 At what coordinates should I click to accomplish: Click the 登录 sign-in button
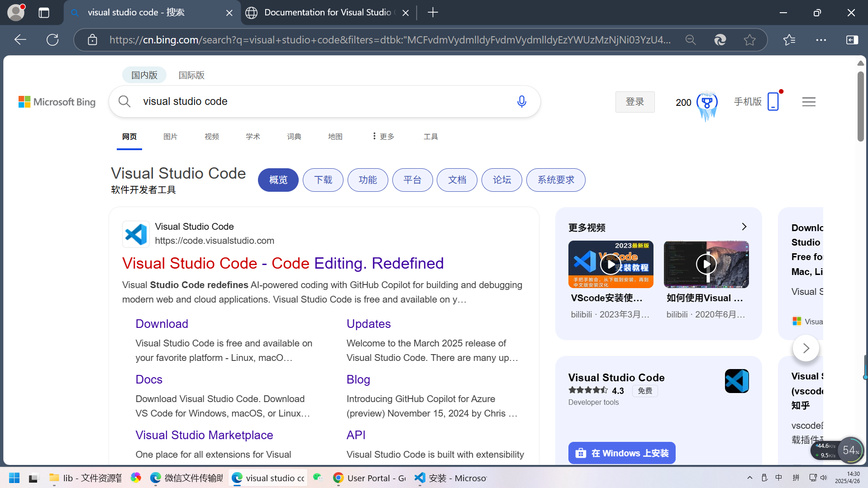coord(635,102)
